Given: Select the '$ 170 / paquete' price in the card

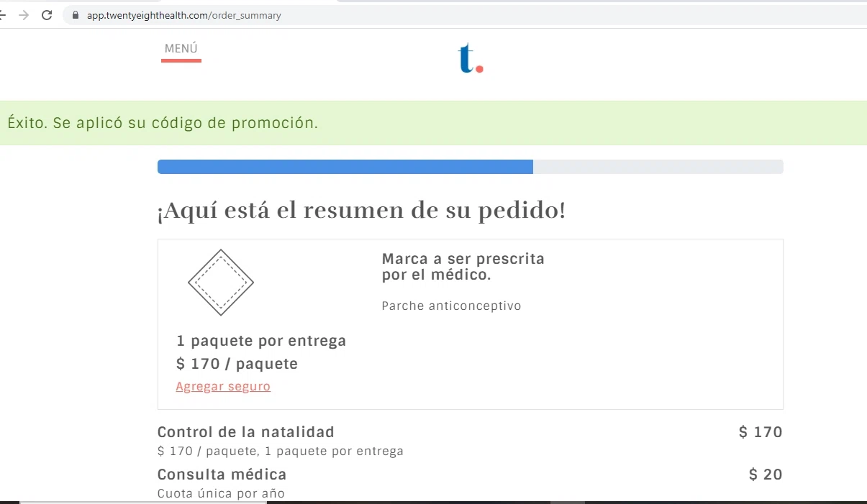Looking at the screenshot, I should [x=237, y=364].
